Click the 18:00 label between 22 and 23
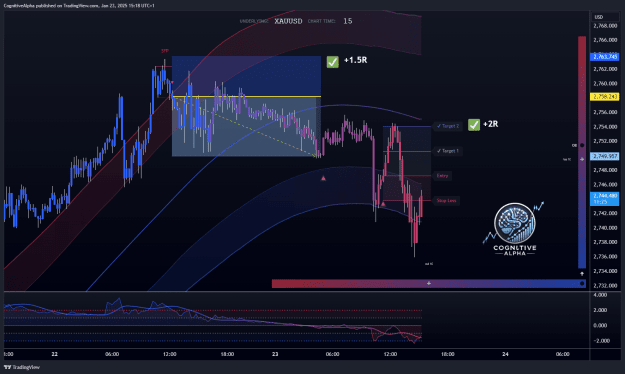Image resolution: width=625 pixels, height=374 pixels. (227, 354)
